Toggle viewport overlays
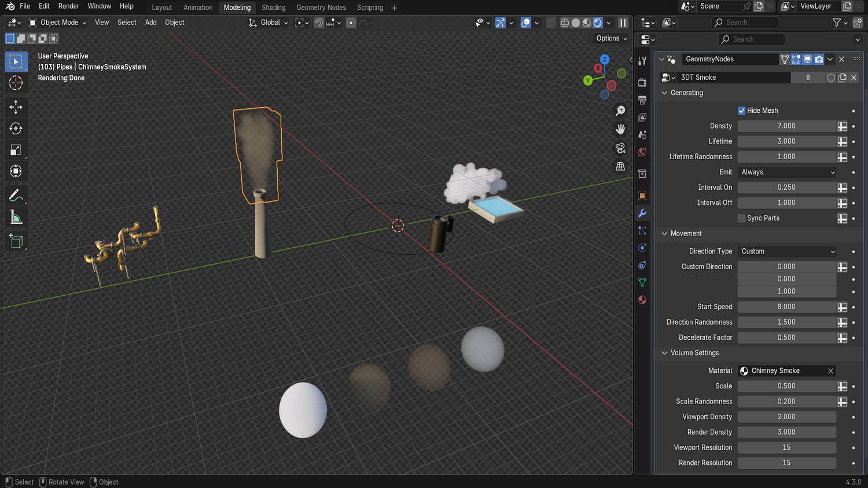868x488 pixels. (x=525, y=23)
